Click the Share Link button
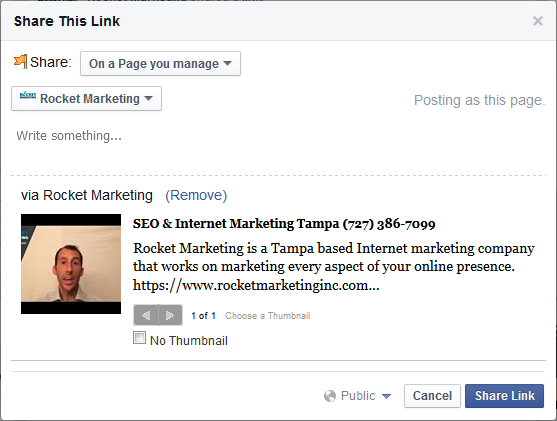The width and height of the screenshot is (557, 421). pos(504,396)
